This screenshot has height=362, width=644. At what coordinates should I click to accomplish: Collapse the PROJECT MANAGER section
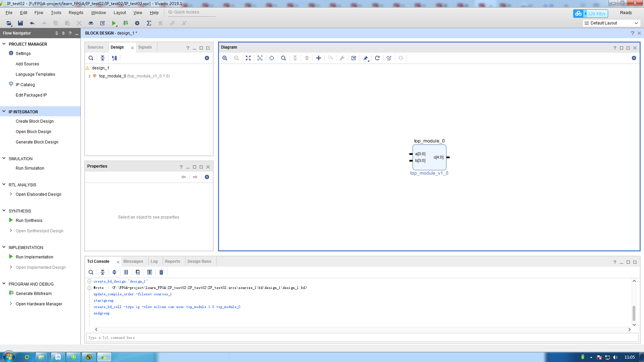click(4, 44)
